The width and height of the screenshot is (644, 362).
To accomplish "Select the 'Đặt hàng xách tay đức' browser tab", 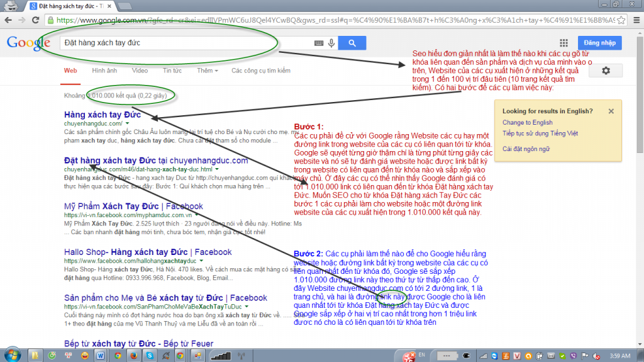I will [x=70, y=6].
